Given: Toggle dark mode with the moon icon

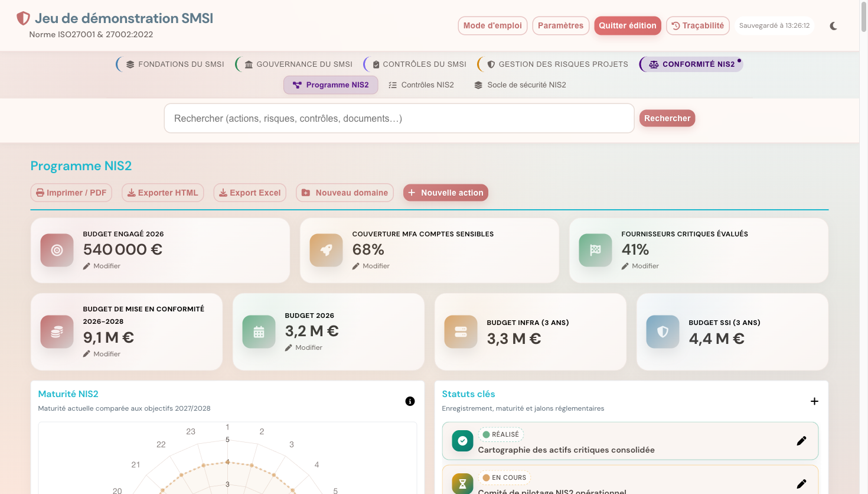Looking at the screenshot, I should coord(833,25).
